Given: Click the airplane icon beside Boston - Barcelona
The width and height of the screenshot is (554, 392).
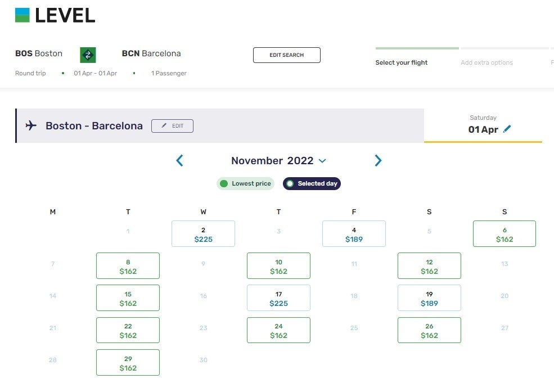Looking at the screenshot, I should tap(31, 125).
